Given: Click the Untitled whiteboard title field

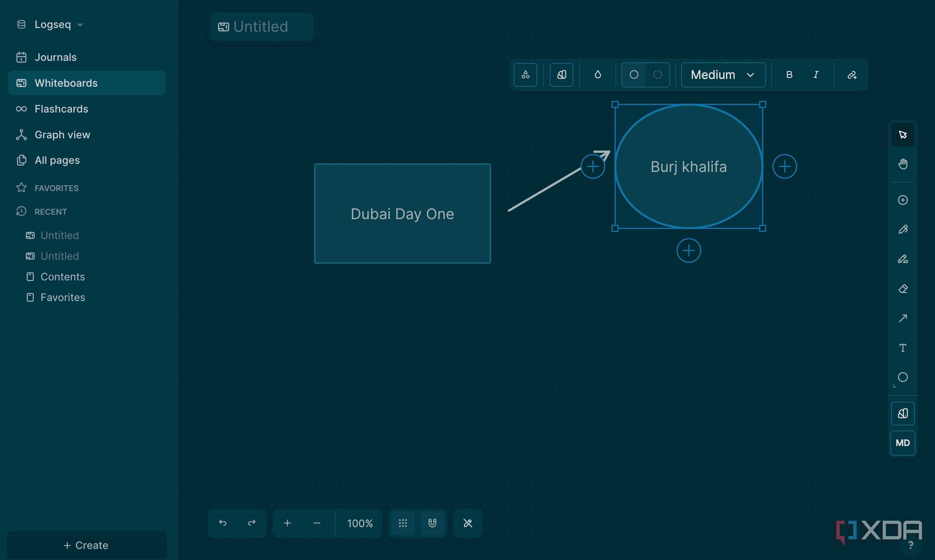Looking at the screenshot, I should (261, 27).
